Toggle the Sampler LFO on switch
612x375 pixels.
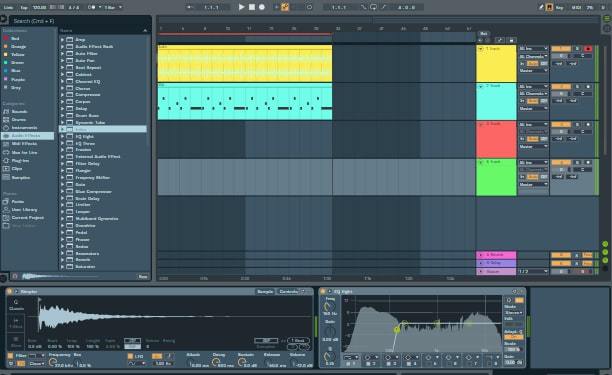click(130, 356)
